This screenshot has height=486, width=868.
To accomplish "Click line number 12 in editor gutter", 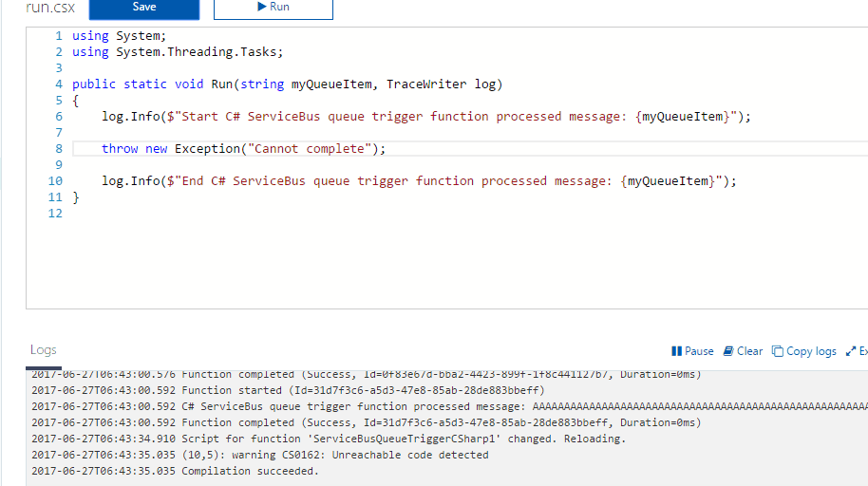I will tap(55, 214).
